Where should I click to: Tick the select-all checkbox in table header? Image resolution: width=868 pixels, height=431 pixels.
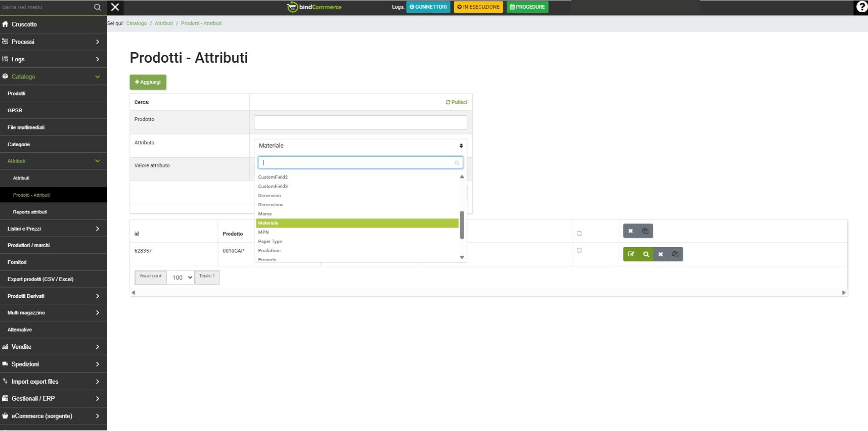579,233
